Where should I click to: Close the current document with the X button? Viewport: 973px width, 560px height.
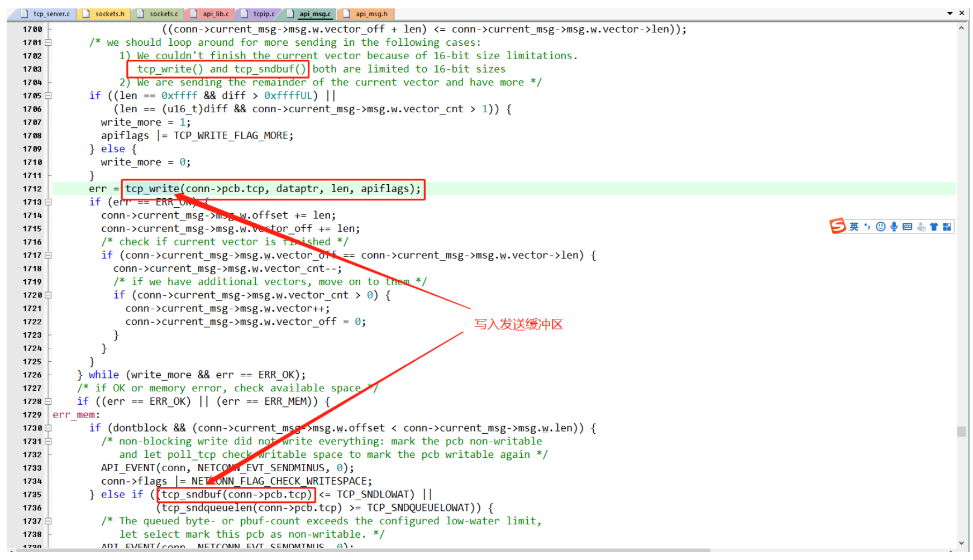962,13
